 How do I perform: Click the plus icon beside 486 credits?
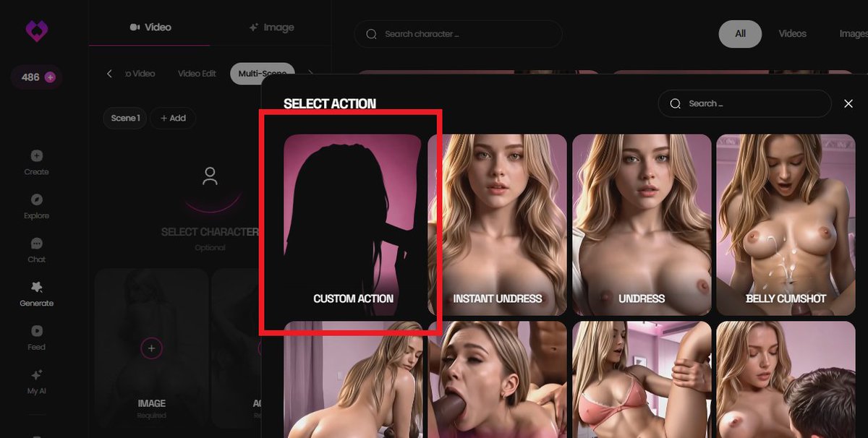[x=50, y=77]
